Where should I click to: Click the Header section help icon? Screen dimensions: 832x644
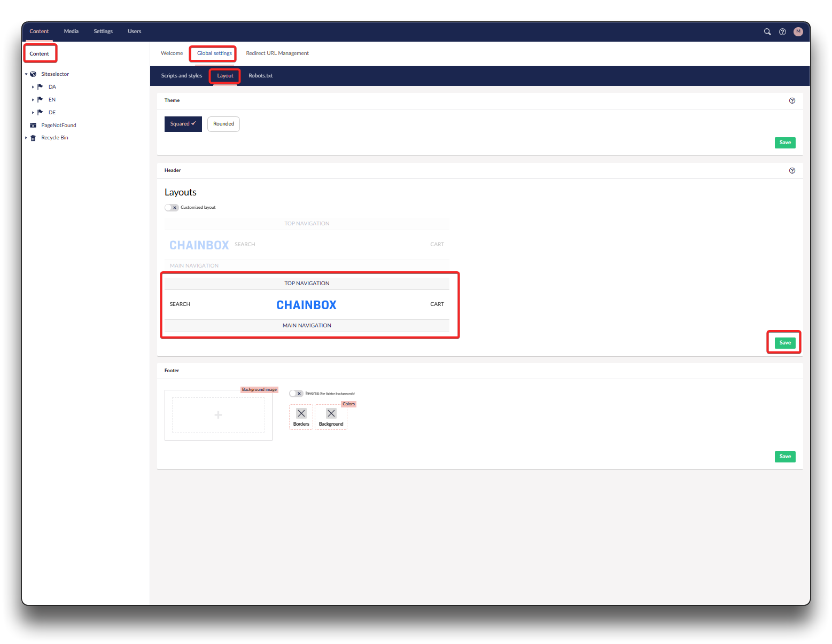pyautogui.click(x=792, y=171)
